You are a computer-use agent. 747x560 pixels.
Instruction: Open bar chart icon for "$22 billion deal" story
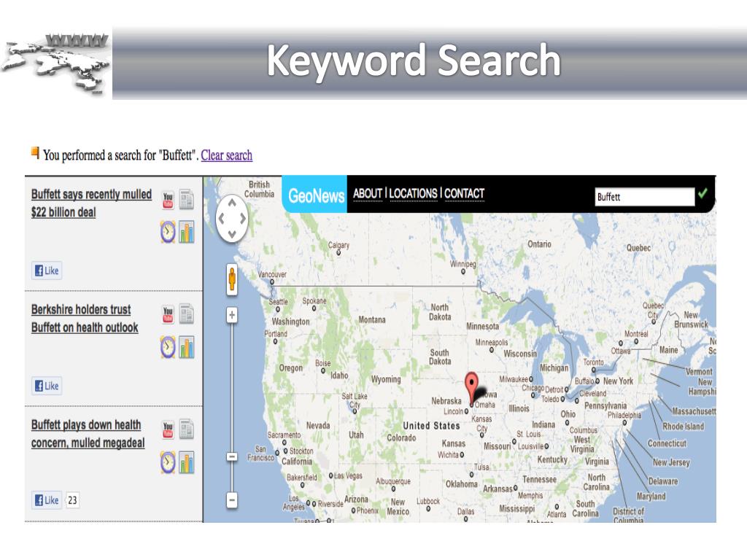tap(187, 232)
